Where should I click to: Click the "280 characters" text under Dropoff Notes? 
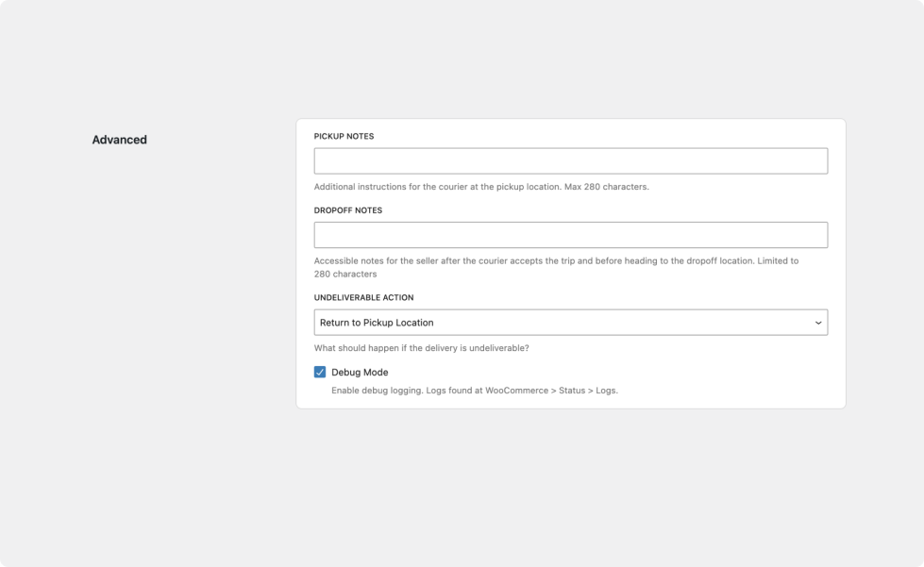click(345, 275)
